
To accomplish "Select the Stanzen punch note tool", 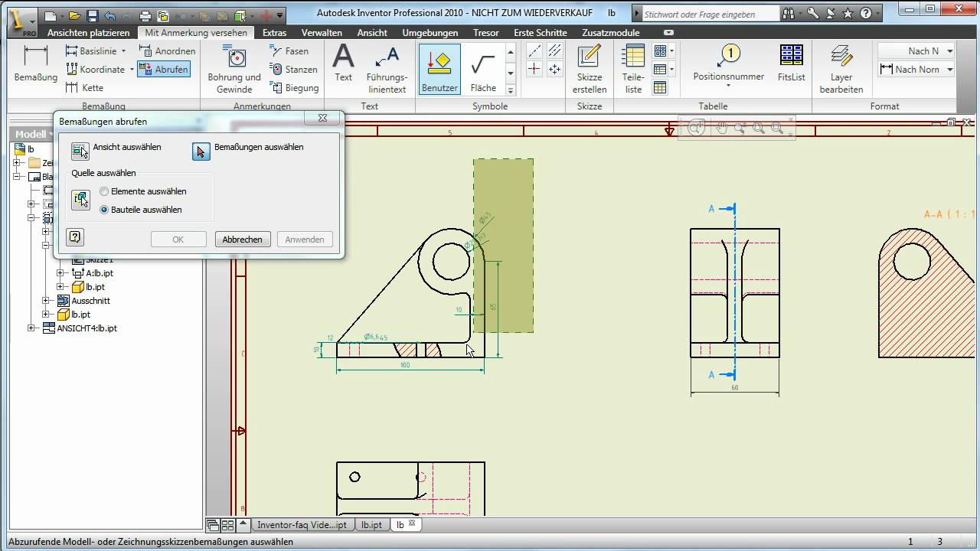I will click(x=294, y=70).
